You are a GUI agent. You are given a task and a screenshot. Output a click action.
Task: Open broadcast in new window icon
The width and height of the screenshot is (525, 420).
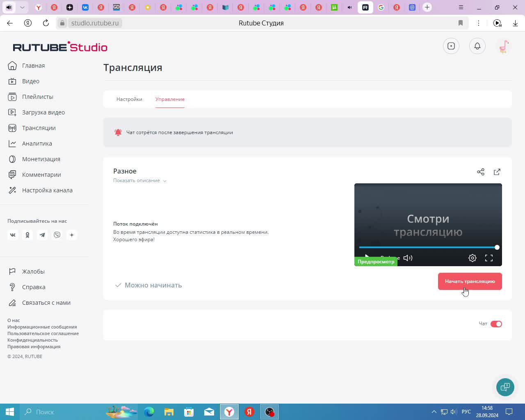point(497,172)
